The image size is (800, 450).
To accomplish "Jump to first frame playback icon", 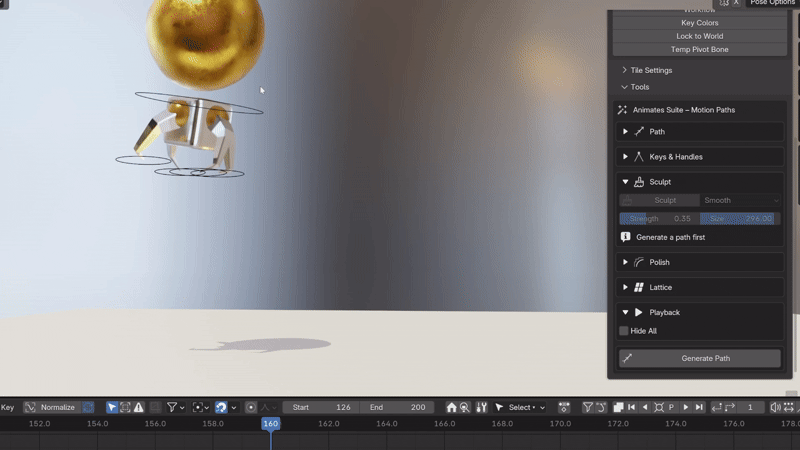I will pos(632,407).
